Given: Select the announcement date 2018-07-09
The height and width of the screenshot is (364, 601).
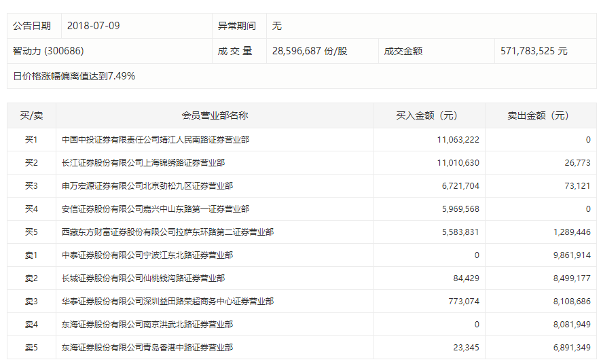Looking at the screenshot, I should point(93,26).
